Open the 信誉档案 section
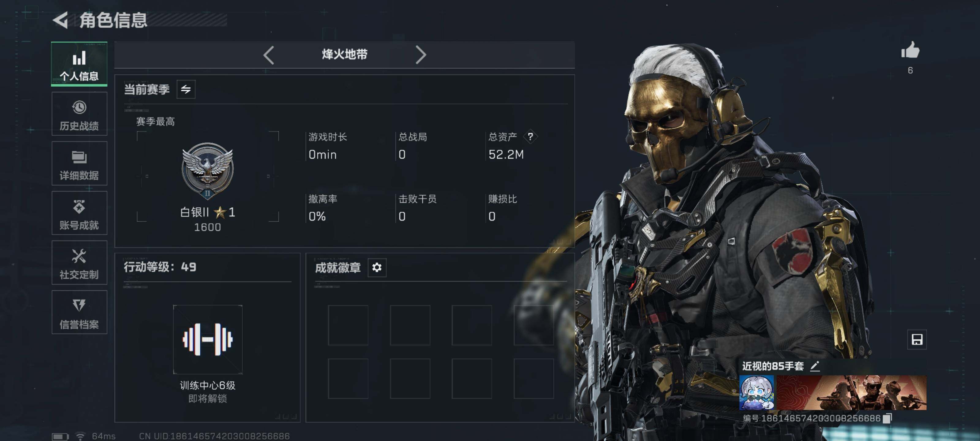 tap(79, 312)
